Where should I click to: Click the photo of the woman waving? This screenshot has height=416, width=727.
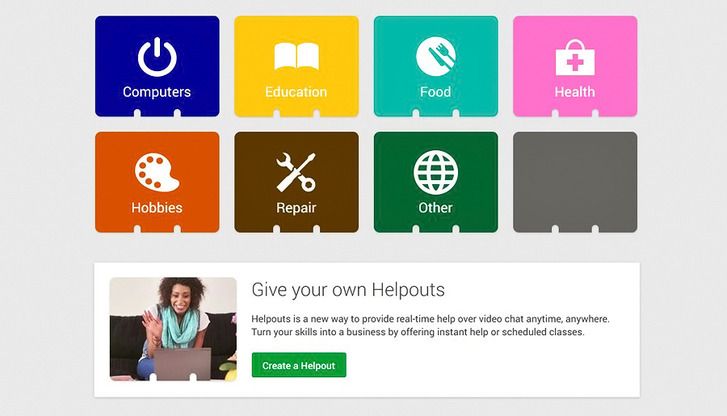[173, 328]
